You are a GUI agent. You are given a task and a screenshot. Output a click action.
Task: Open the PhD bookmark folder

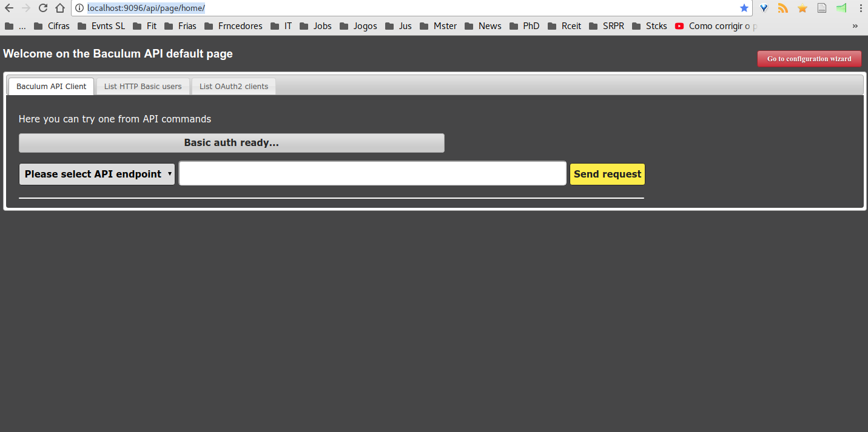pyautogui.click(x=524, y=26)
